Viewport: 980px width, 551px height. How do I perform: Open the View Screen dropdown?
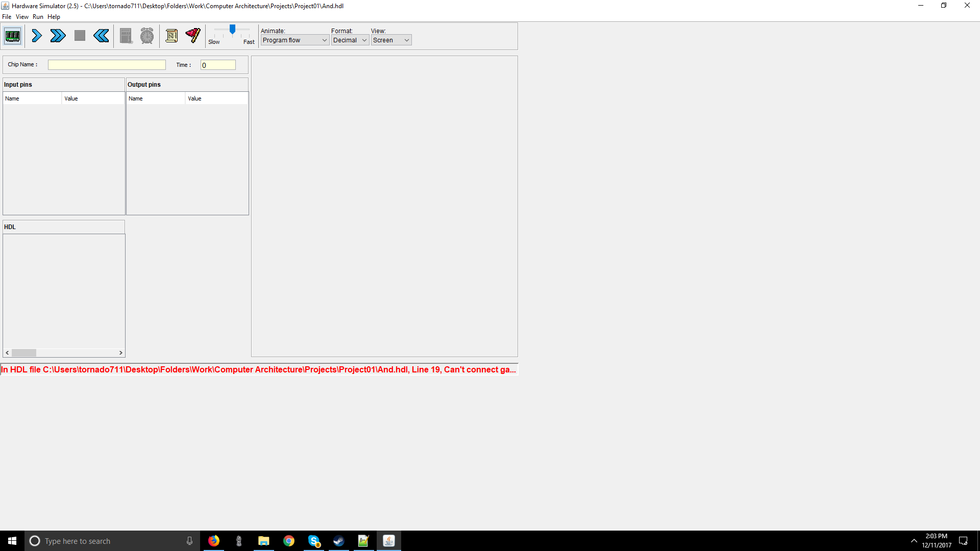391,40
